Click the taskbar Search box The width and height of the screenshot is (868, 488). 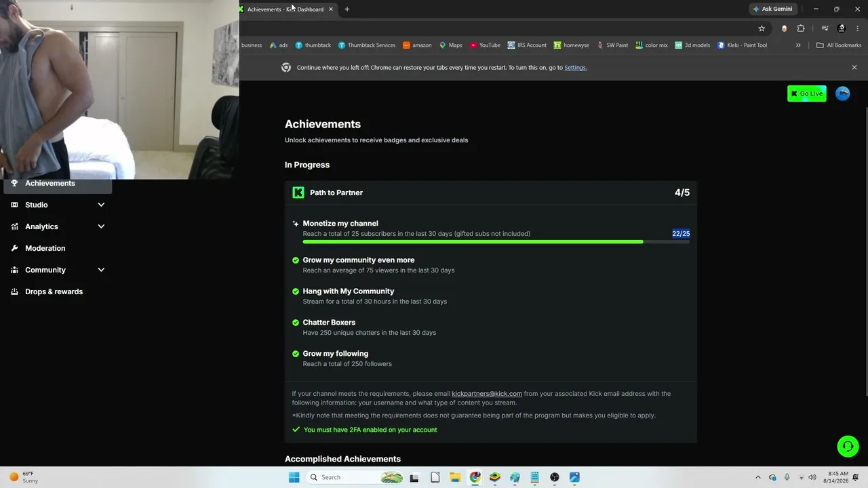355,477
